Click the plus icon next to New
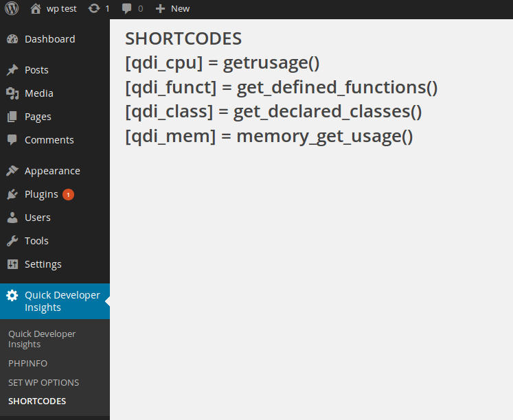Screen dimensions: 513x420 [160, 9]
